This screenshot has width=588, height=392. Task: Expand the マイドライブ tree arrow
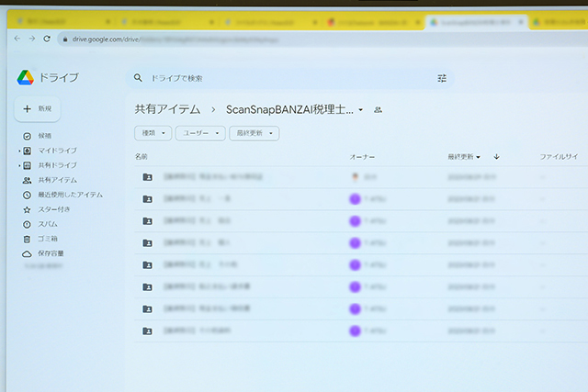point(19,151)
